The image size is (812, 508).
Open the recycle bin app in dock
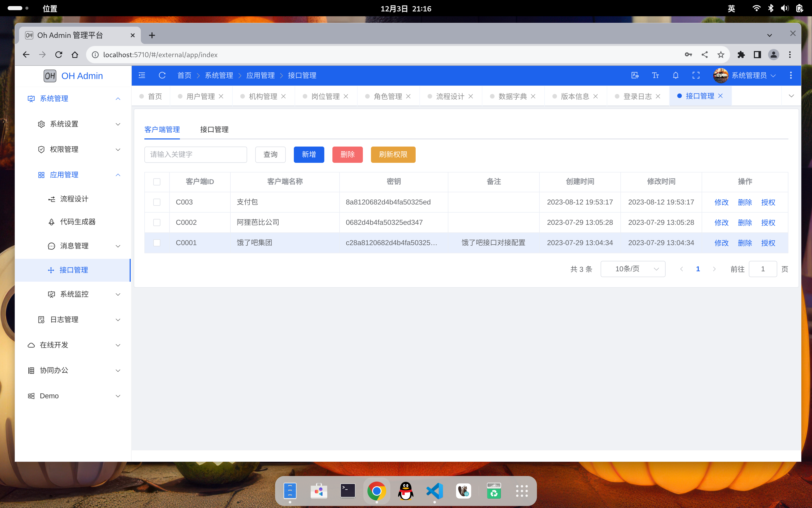(494, 491)
